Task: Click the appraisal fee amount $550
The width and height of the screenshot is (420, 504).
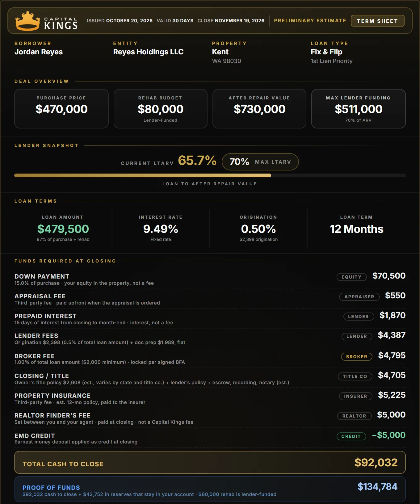Action: pos(395,296)
